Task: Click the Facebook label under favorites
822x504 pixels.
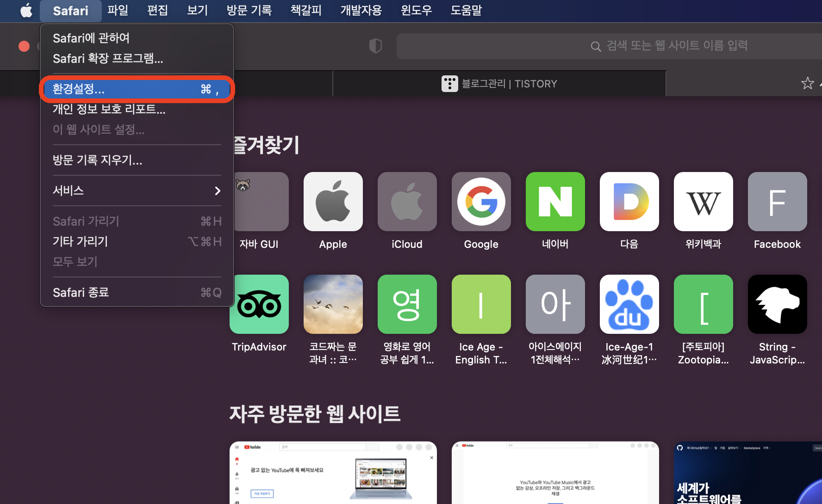Action: click(x=778, y=244)
